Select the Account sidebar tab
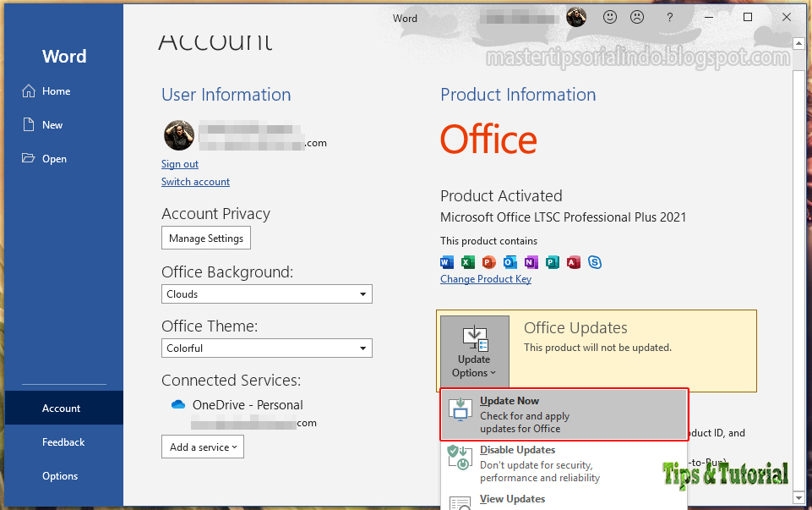The height and width of the screenshot is (510, 812). point(63,408)
